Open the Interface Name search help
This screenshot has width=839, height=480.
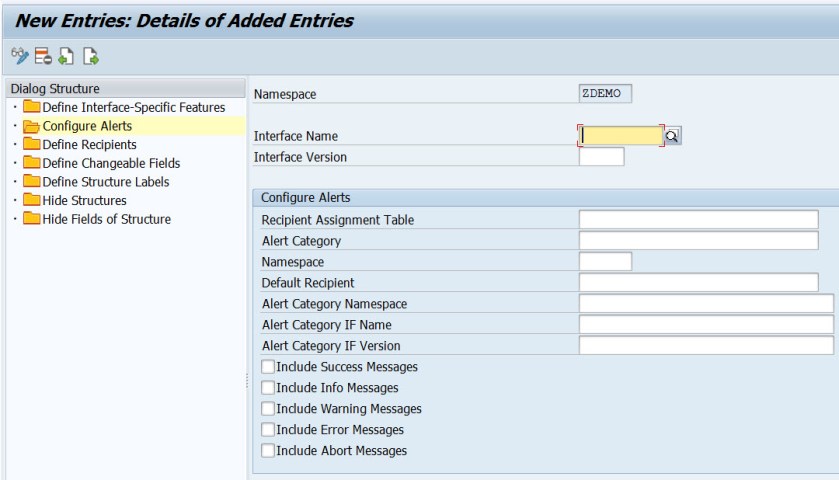coord(672,136)
